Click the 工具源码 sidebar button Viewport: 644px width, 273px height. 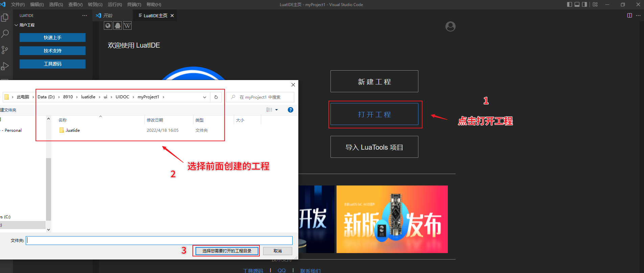[x=52, y=64]
